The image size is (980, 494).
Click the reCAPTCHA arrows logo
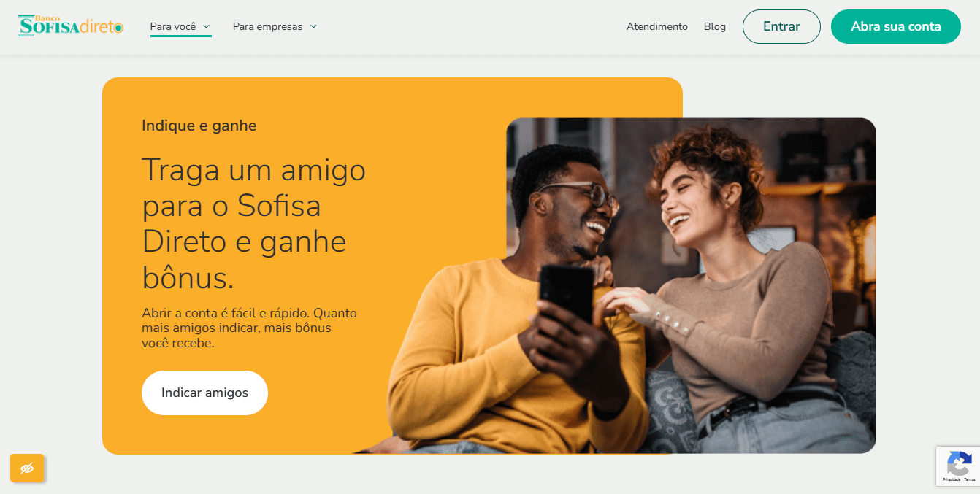(x=959, y=463)
